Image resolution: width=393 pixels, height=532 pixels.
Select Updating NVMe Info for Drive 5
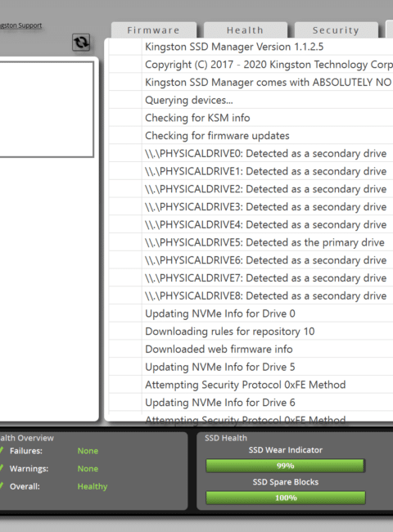tap(251, 367)
